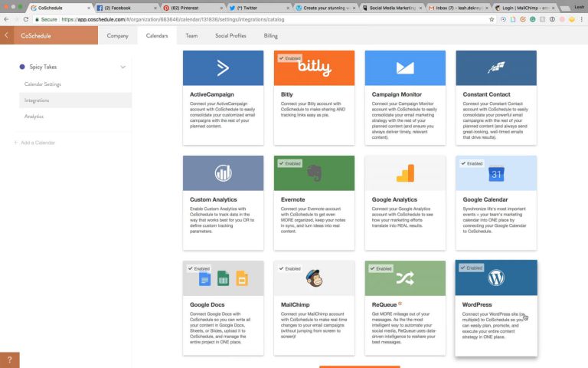Click the Google Calendar card title

point(485,199)
